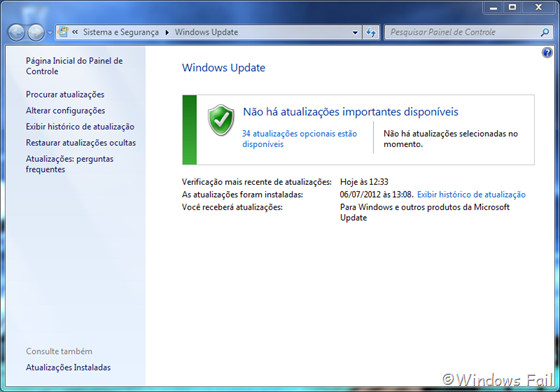Open Exibir histórico de atualização in sidebar
This screenshot has height=392, width=560.
click(80, 127)
